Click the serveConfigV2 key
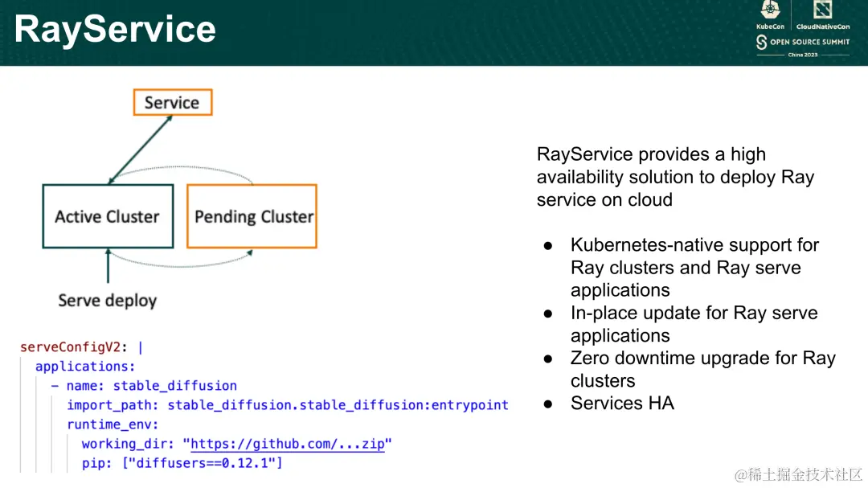 pos(70,347)
